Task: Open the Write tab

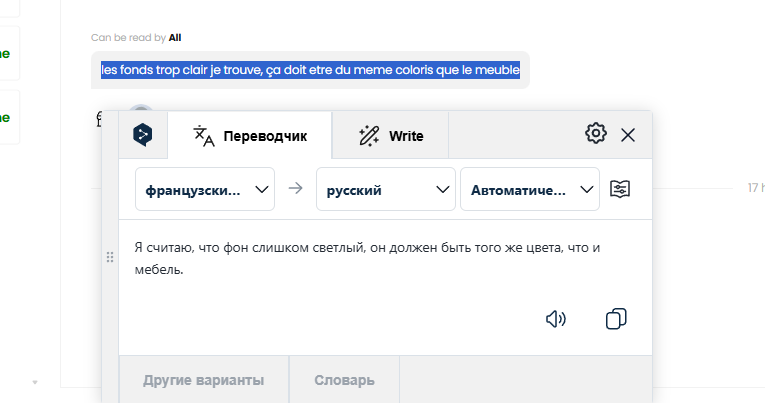Action: (390, 136)
